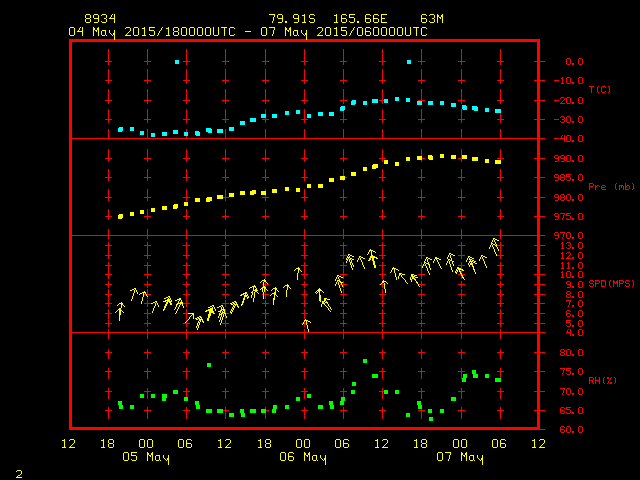Click the "12.0" wind speed tick value

tap(571, 256)
